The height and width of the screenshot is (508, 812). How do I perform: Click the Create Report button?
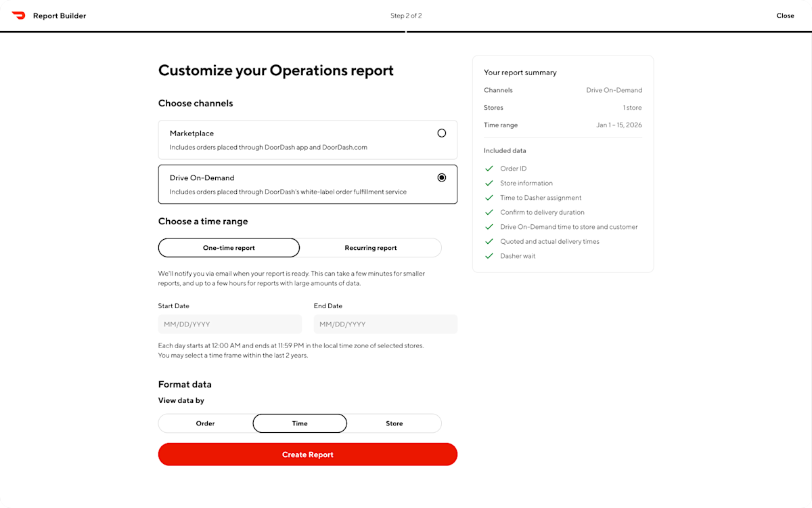308,454
